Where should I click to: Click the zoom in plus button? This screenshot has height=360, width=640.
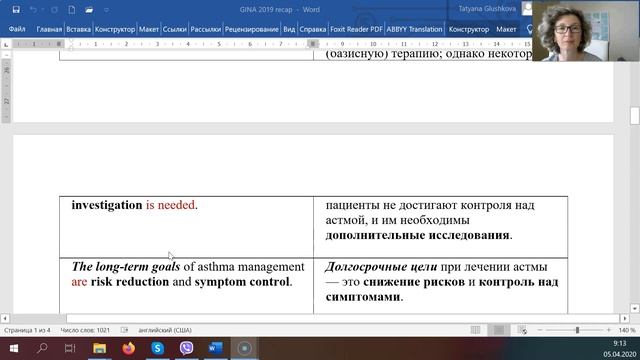pyautogui.click(x=609, y=330)
